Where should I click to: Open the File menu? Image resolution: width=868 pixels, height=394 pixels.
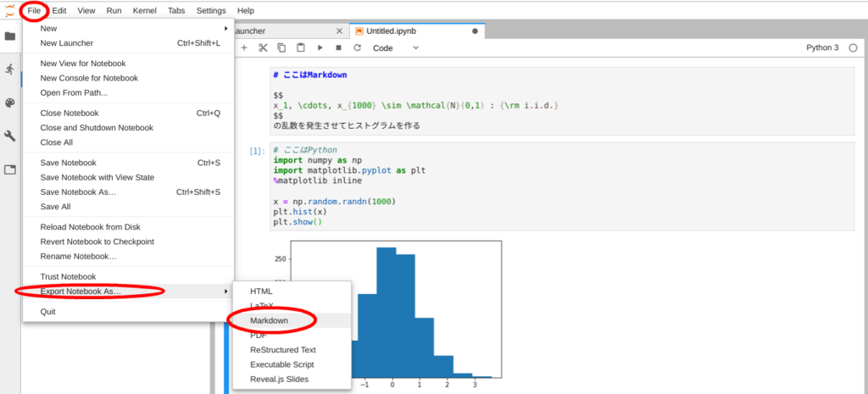point(34,10)
